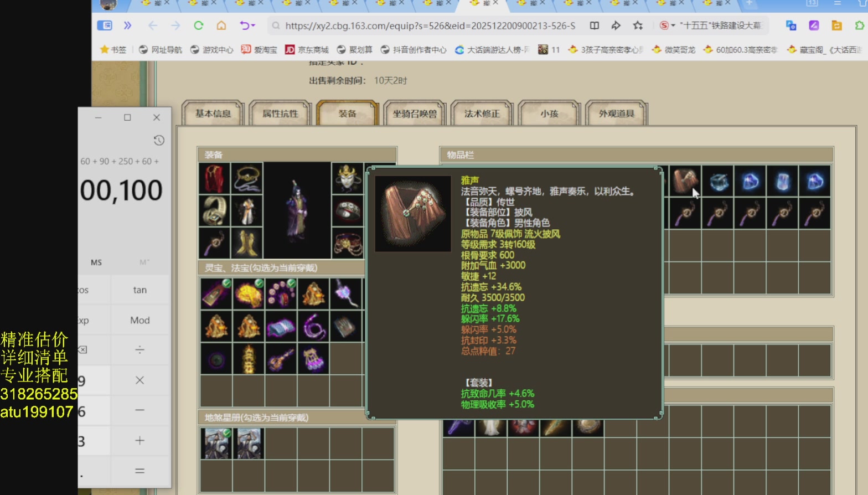Open calculator history icon

159,140
